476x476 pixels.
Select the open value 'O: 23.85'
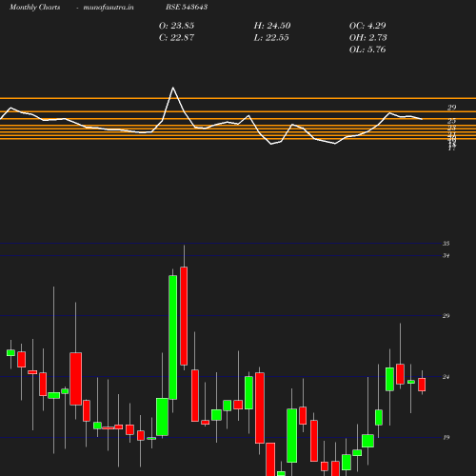point(176,26)
